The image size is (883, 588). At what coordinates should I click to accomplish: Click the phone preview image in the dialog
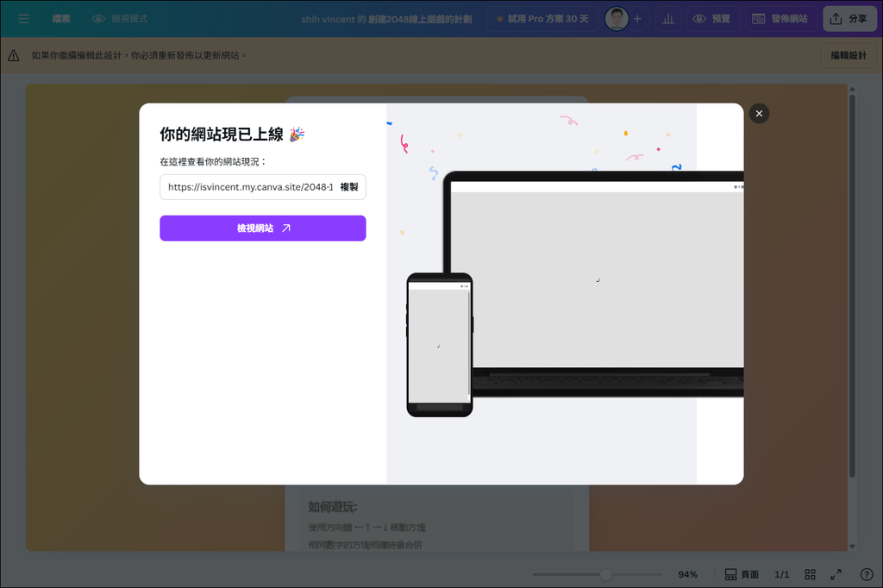pyautogui.click(x=440, y=345)
